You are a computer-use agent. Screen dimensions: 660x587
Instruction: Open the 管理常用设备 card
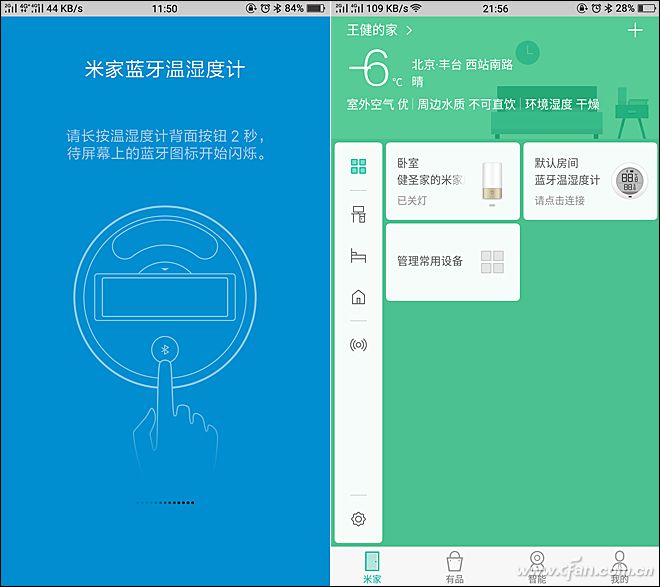(452, 262)
